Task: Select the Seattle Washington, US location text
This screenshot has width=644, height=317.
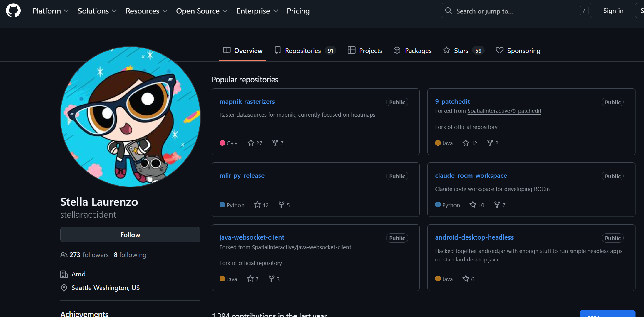Action: 106,288
